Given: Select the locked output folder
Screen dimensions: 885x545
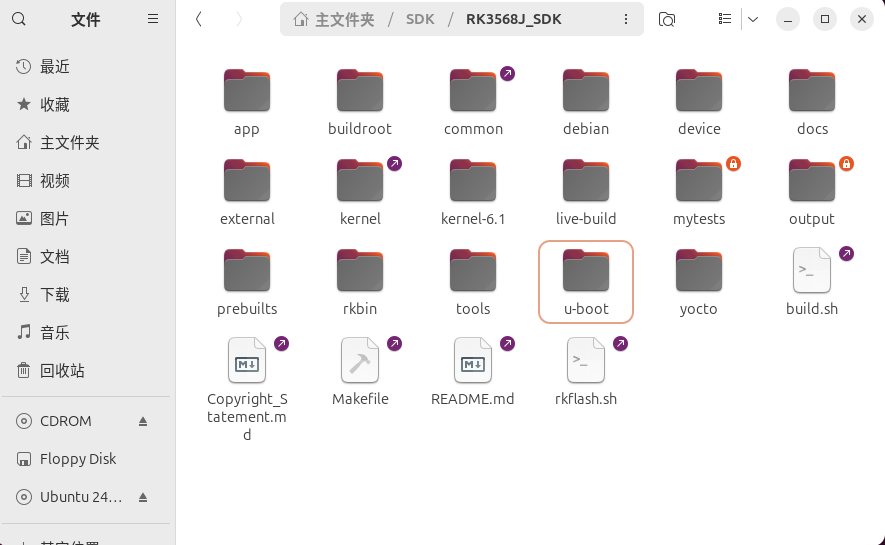Looking at the screenshot, I should point(812,192).
